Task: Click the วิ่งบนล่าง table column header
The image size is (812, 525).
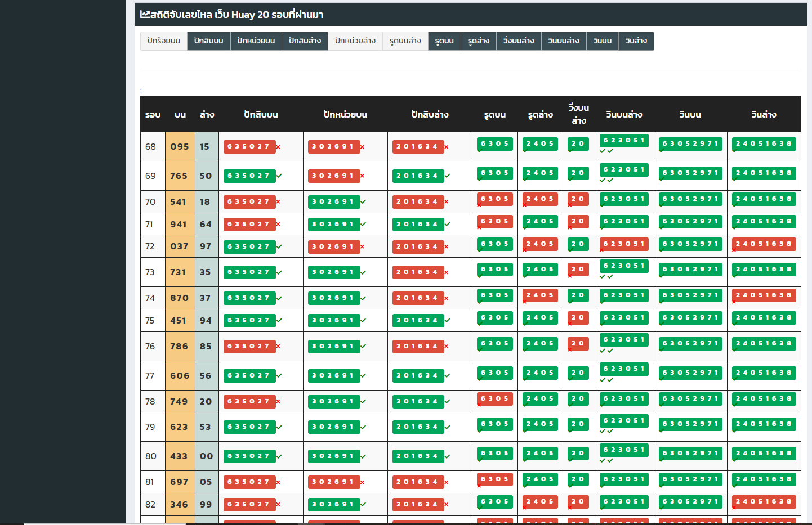Action: [579, 114]
